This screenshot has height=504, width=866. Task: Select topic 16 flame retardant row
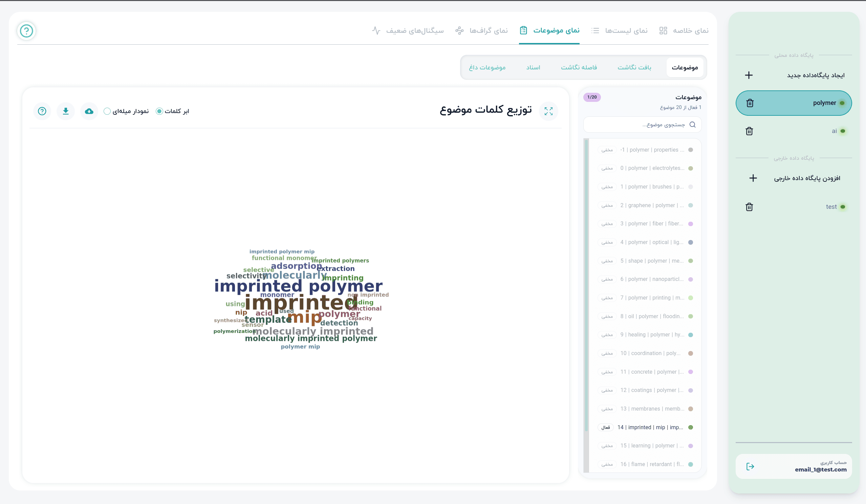tap(645, 464)
